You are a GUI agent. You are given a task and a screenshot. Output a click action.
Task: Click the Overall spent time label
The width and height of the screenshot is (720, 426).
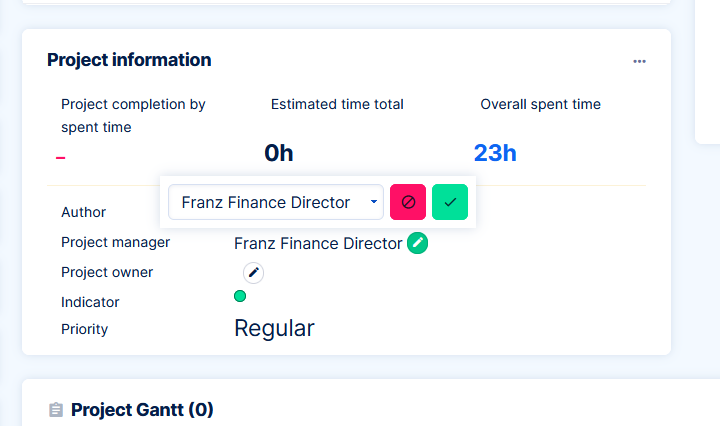click(540, 104)
